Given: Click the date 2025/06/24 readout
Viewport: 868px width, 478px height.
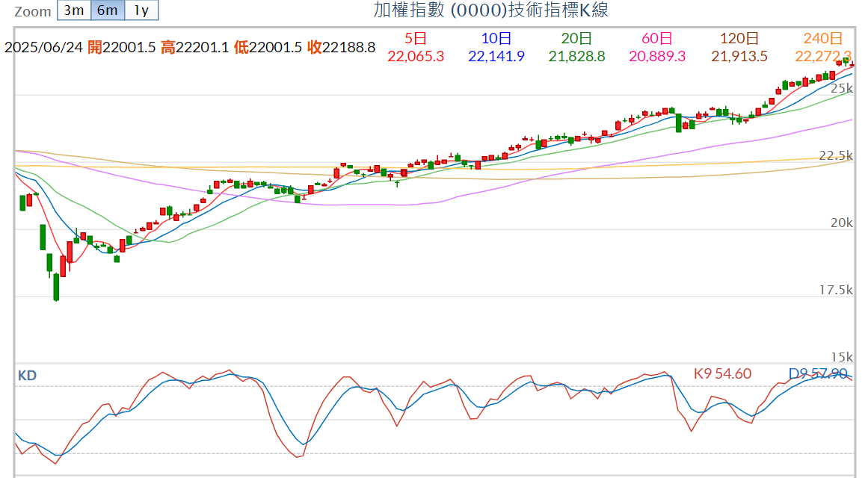Looking at the screenshot, I should (43, 48).
